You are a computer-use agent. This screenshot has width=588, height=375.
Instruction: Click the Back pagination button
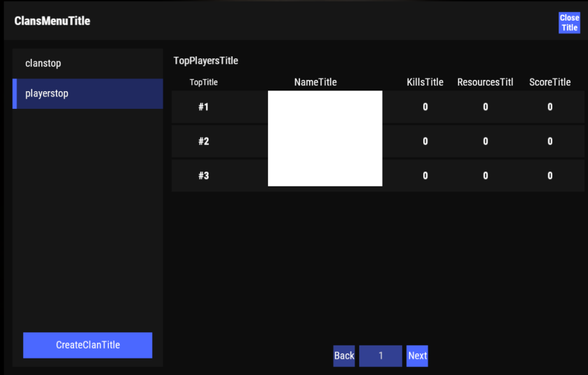(x=344, y=356)
